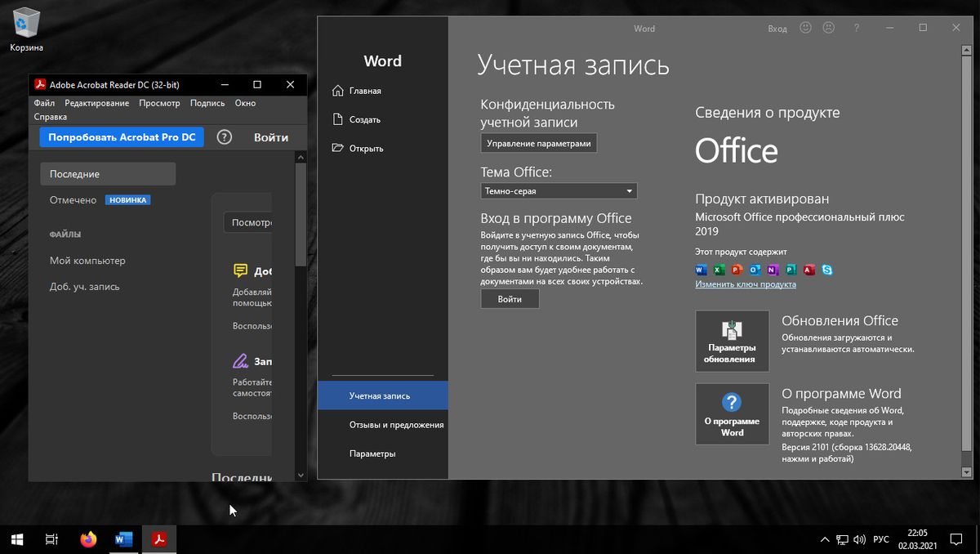Click the Acrobat vertical scrollbar thumb
The width and height of the screenshot is (980, 554).
(301, 214)
